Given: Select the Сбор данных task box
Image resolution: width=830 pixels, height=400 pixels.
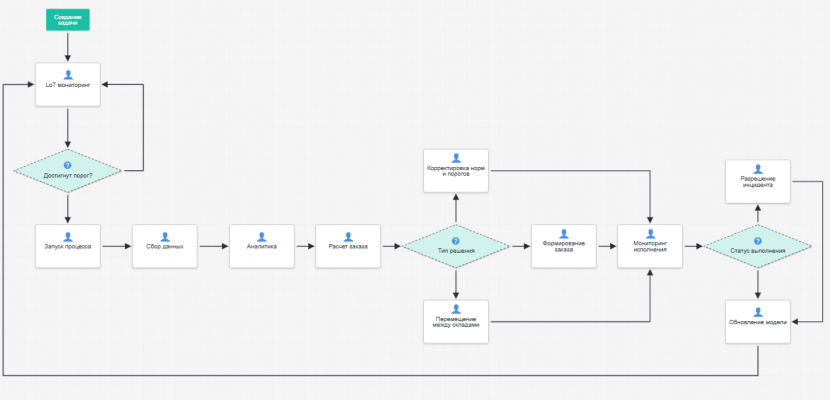Looking at the screenshot, I should click(165, 245).
